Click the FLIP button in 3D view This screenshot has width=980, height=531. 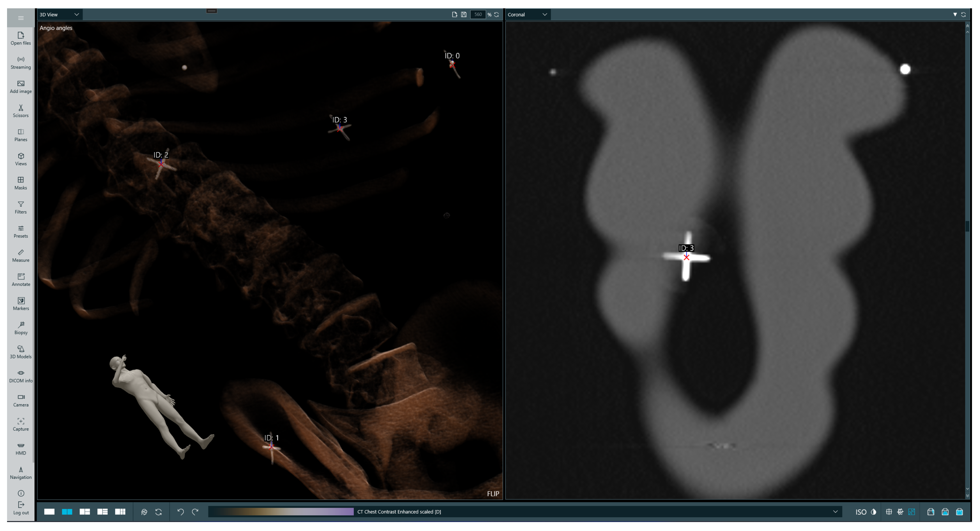[493, 494]
